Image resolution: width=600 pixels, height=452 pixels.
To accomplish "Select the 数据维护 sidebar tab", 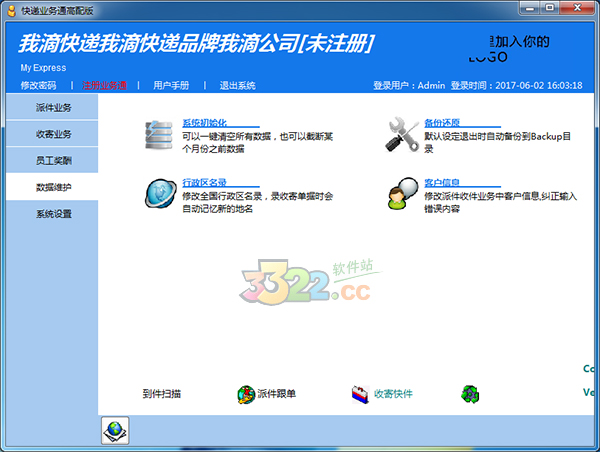I will click(x=52, y=187).
